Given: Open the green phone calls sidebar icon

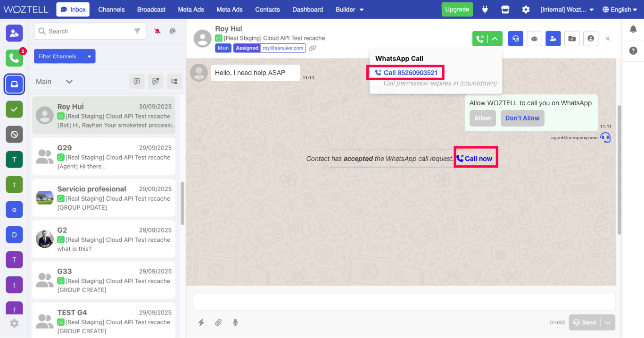Looking at the screenshot, I should pyautogui.click(x=14, y=58).
